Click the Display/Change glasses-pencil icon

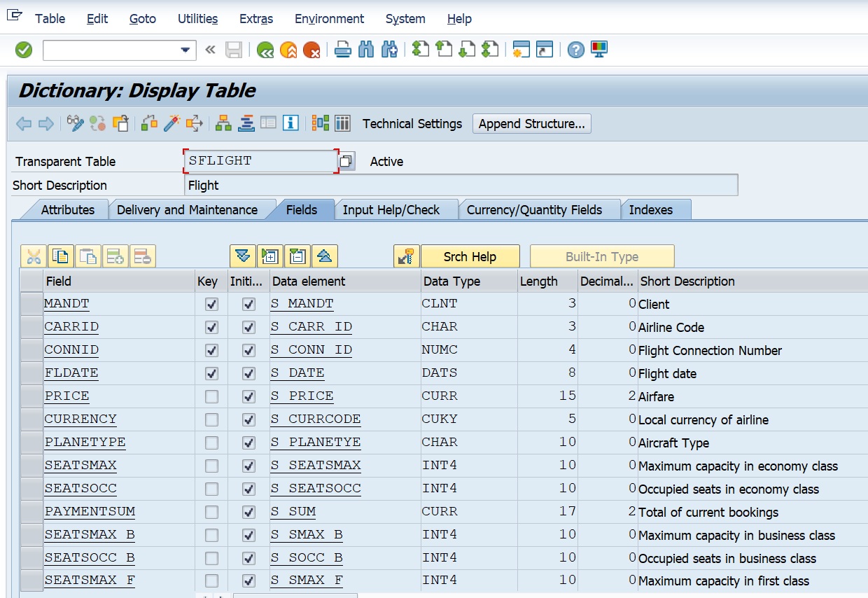click(x=75, y=124)
